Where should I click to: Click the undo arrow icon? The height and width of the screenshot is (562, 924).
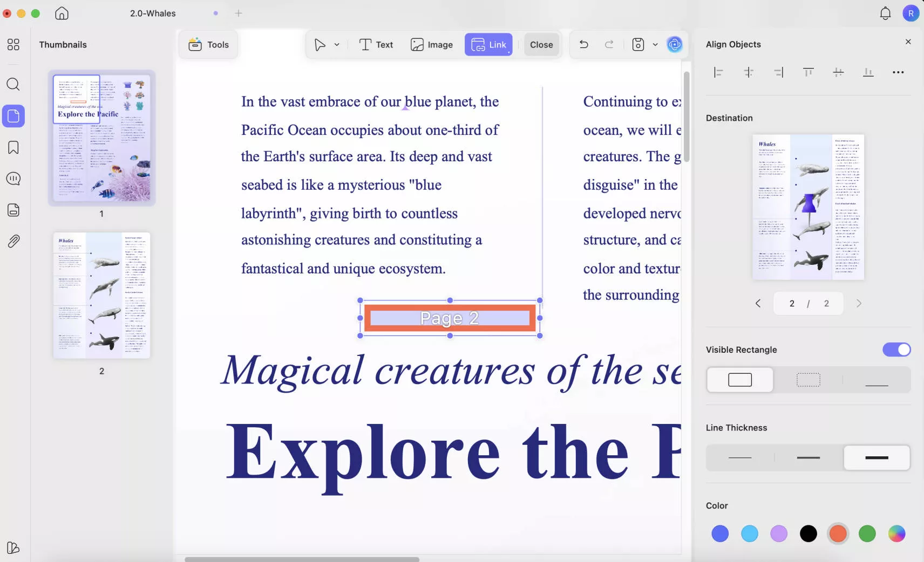(x=583, y=45)
